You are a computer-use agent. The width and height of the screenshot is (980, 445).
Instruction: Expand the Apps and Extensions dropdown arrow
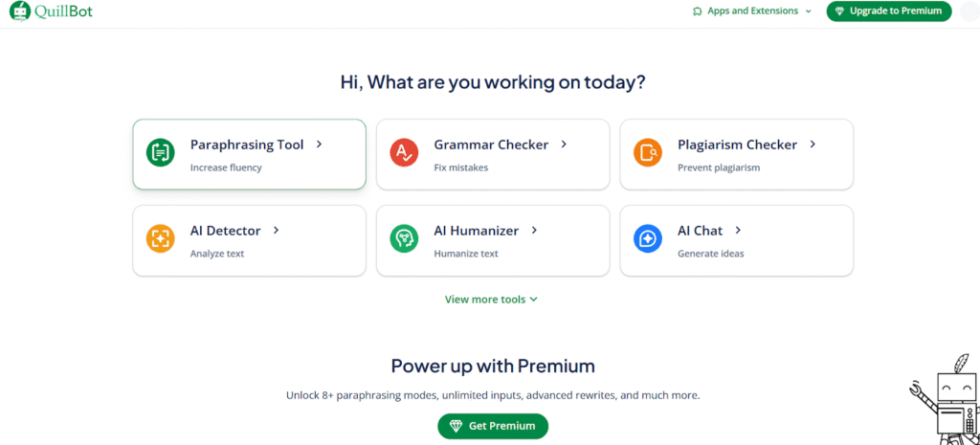coord(808,11)
